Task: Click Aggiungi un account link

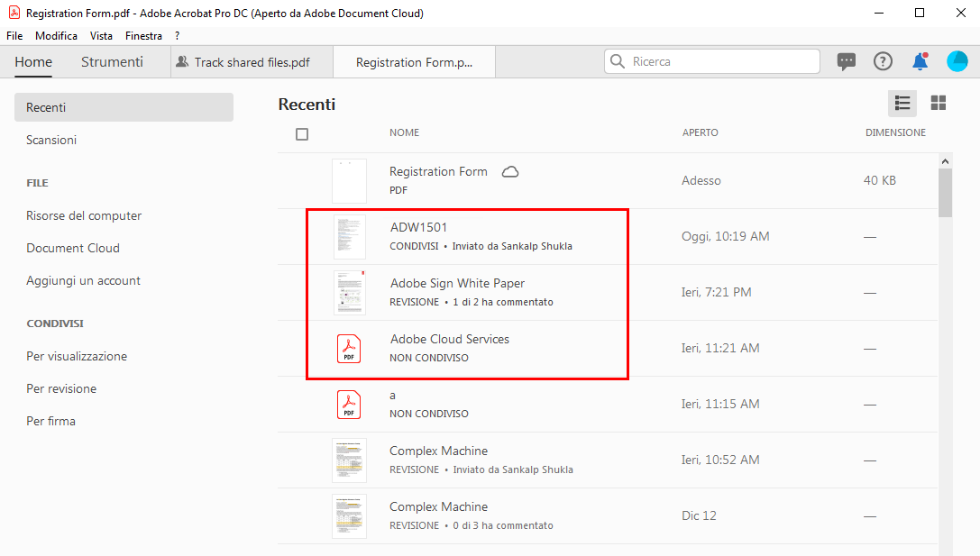Action: (x=83, y=280)
